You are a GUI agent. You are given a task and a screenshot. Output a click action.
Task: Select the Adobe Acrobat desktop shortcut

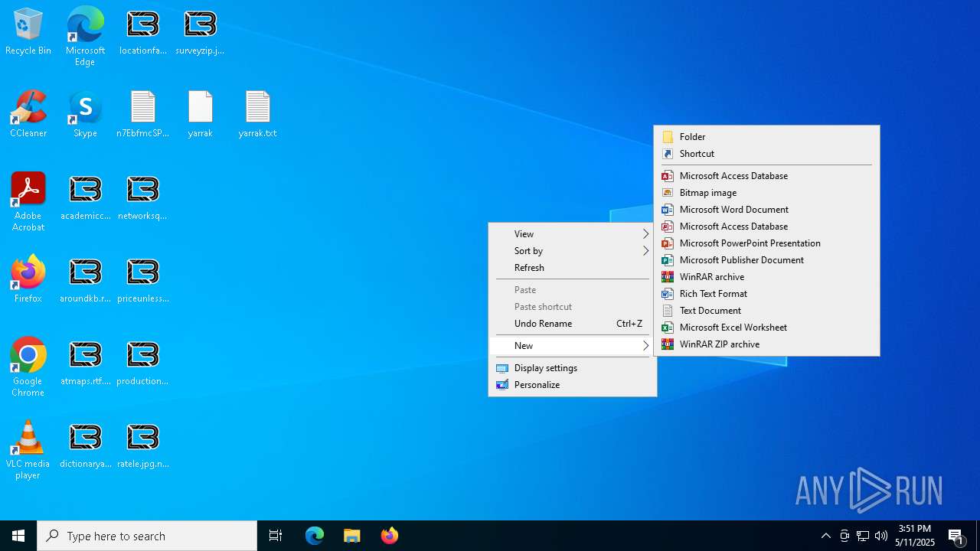click(28, 202)
